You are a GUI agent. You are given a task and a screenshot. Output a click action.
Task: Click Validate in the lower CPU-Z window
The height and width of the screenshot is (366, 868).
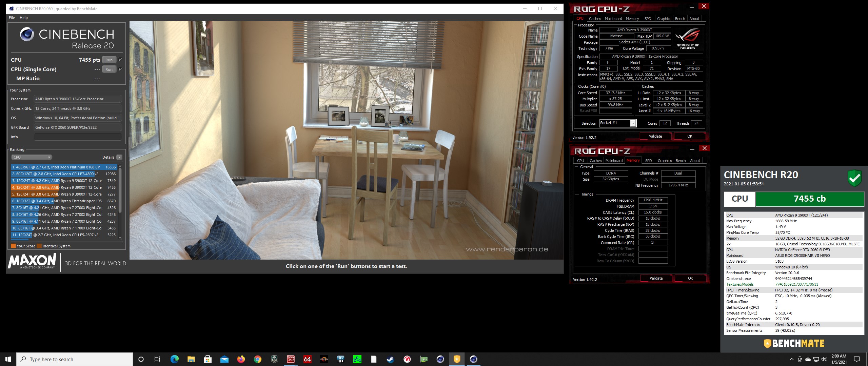pos(656,278)
